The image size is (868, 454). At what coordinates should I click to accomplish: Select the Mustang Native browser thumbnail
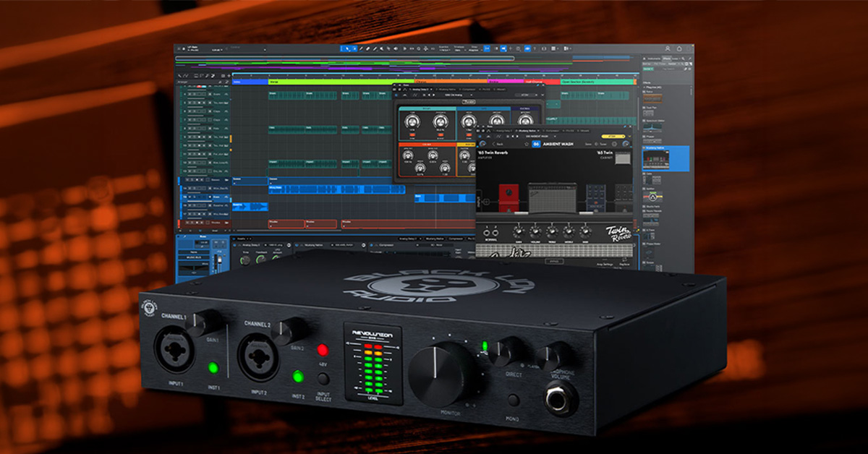656,159
